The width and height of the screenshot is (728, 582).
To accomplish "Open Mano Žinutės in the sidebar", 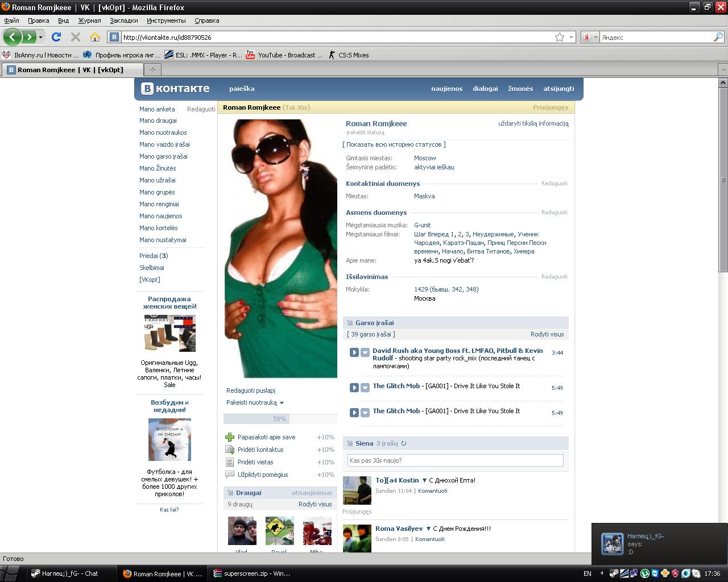I will (158, 168).
